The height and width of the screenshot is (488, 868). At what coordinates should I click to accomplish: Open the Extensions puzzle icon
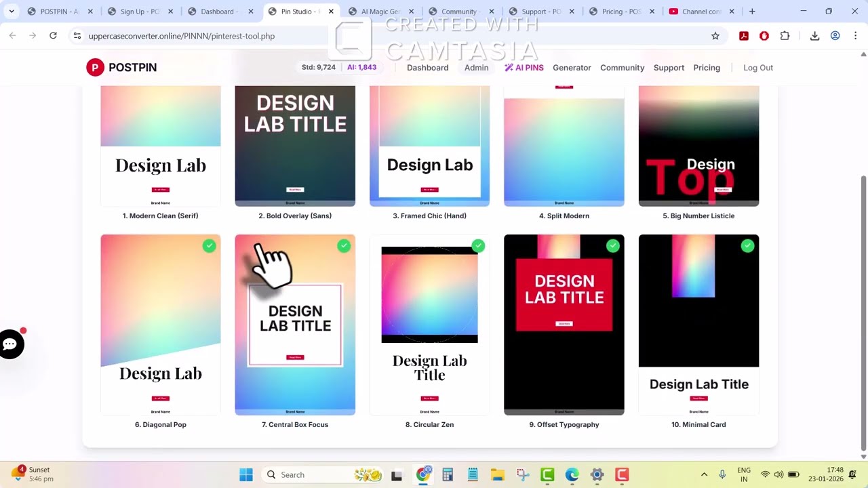point(785,36)
